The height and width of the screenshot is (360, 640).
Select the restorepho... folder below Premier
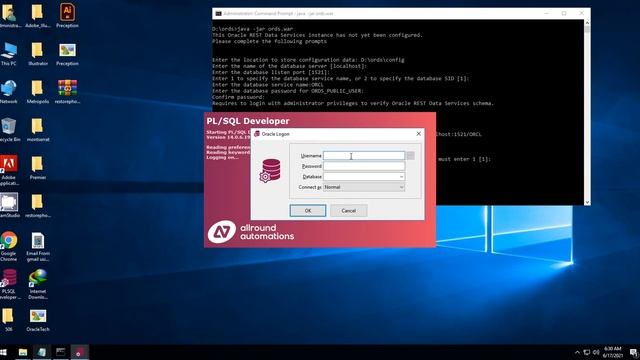(x=38, y=206)
